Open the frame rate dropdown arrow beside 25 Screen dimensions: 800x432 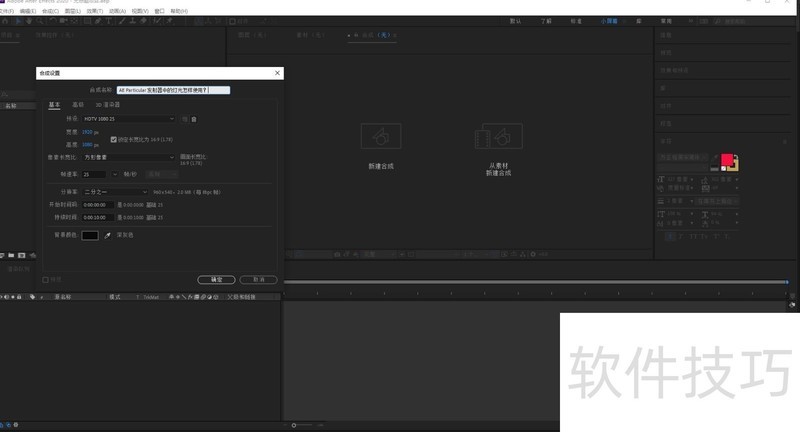[x=115, y=174]
